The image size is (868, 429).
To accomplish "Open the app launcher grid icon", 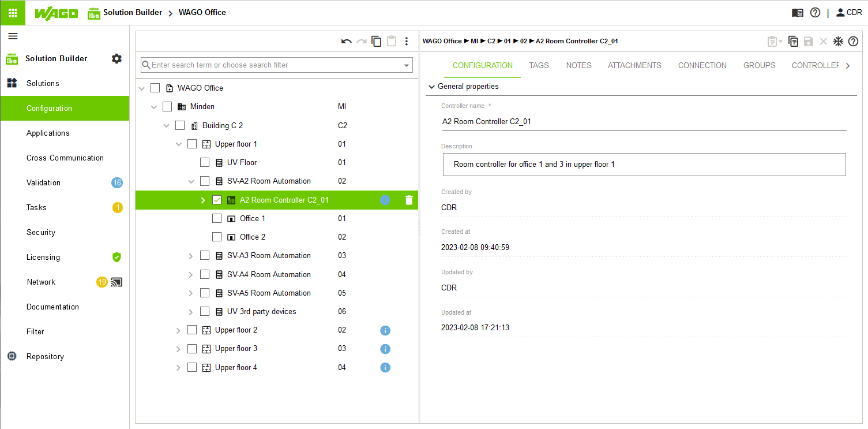I will click(x=13, y=13).
